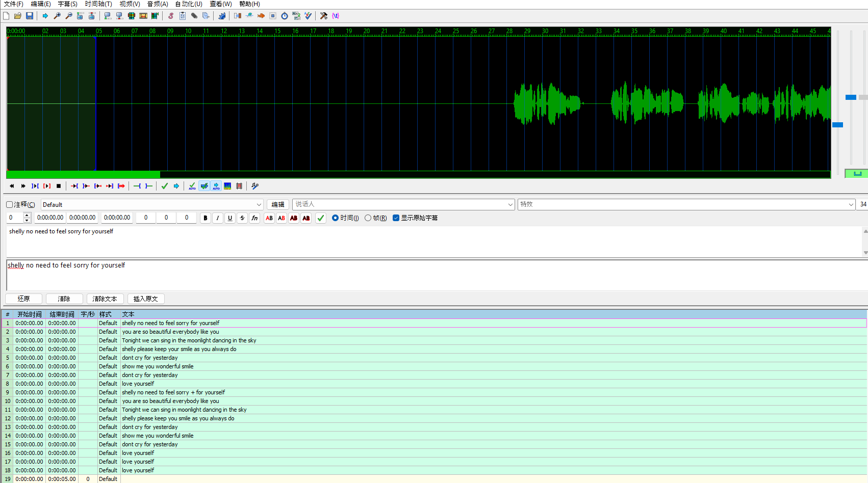This screenshot has width=868, height=483.
Task: Expand the 特效 effect dropdown
Action: coord(851,205)
